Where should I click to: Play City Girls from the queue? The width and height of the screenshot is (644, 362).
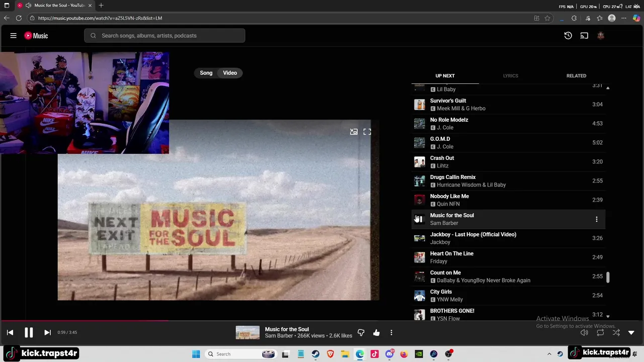pos(508,296)
